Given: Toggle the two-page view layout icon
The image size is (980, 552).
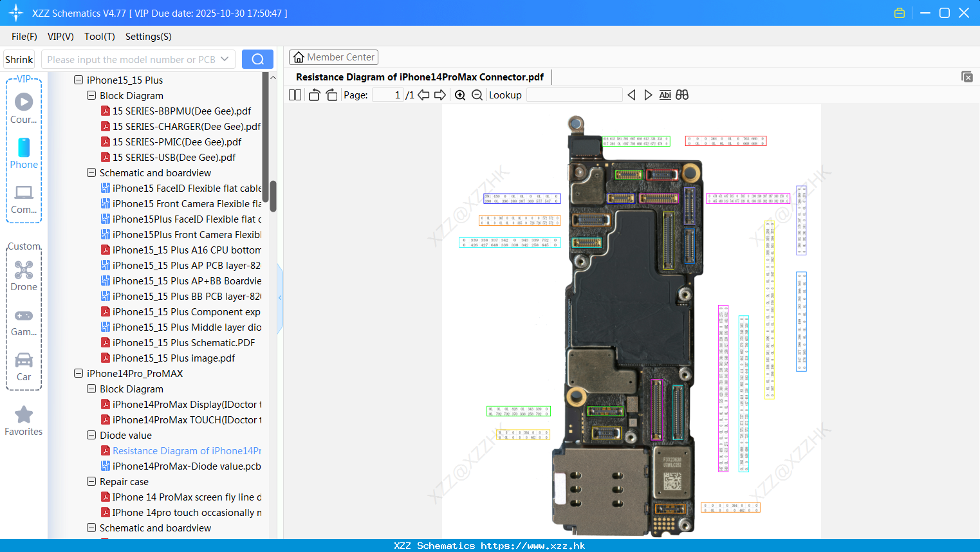Looking at the screenshot, I should pyautogui.click(x=295, y=95).
